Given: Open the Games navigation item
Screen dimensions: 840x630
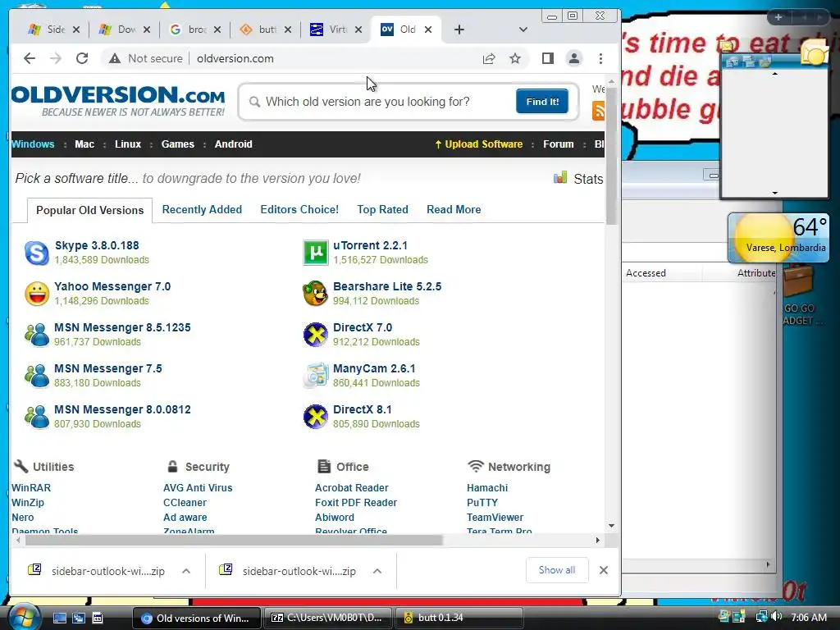Looking at the screenshot, I should [x=178, y=144].
